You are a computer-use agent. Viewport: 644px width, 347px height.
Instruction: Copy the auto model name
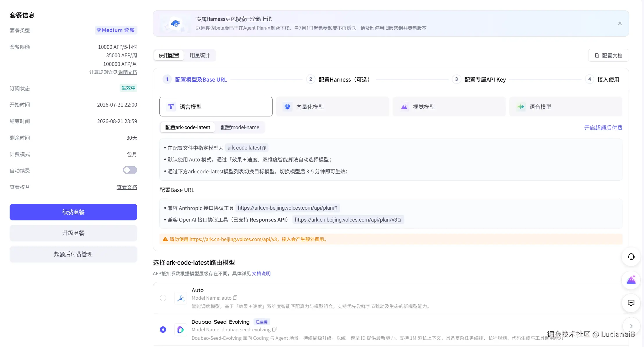235,298
